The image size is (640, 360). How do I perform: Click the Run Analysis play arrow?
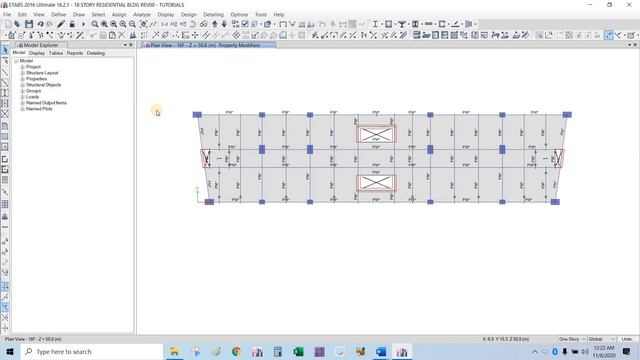[x=83, y=24]
